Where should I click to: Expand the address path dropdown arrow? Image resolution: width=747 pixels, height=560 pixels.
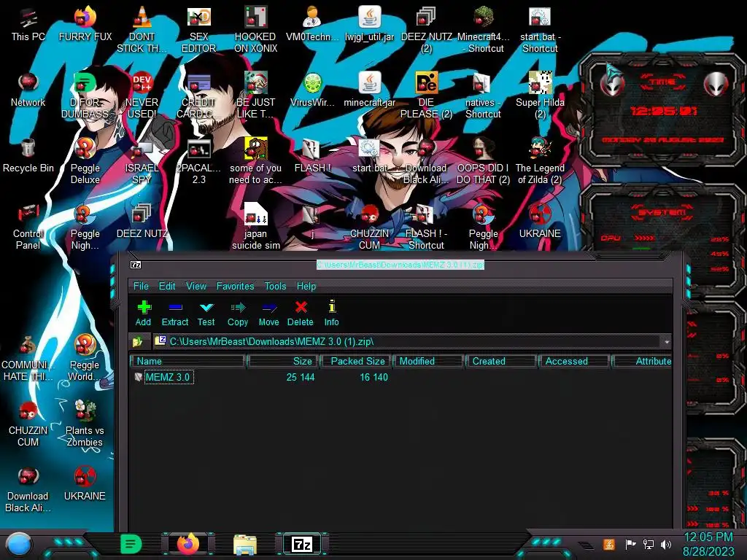click(x=667, y=342)
